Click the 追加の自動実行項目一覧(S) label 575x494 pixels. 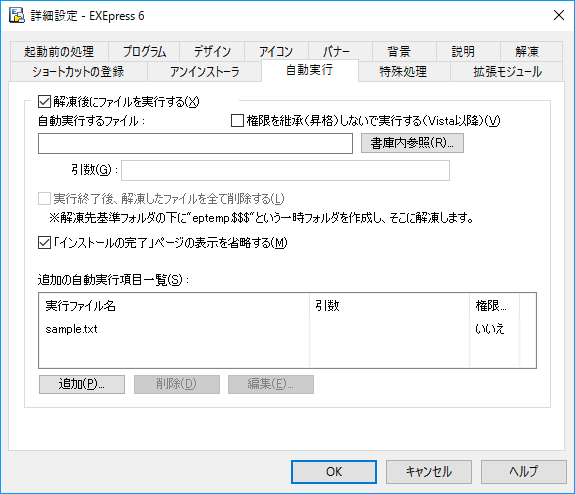(x=113, y=280)
